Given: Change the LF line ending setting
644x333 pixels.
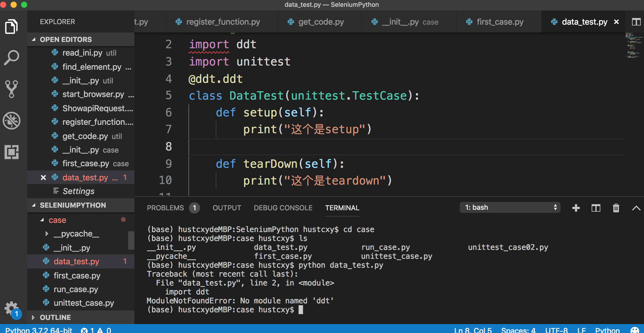Looking at the screenshot, I should pos(582,330).
